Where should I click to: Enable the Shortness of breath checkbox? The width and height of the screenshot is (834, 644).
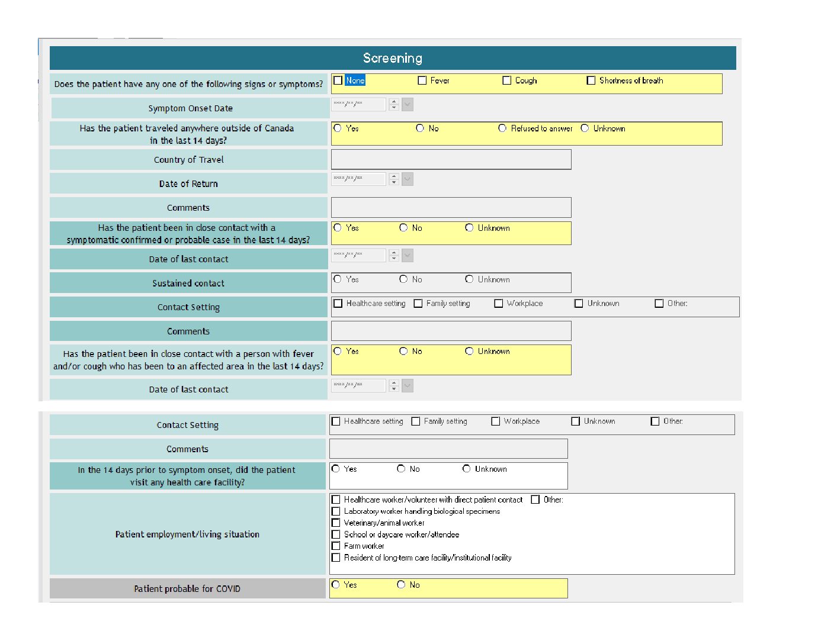pos(591,80)
